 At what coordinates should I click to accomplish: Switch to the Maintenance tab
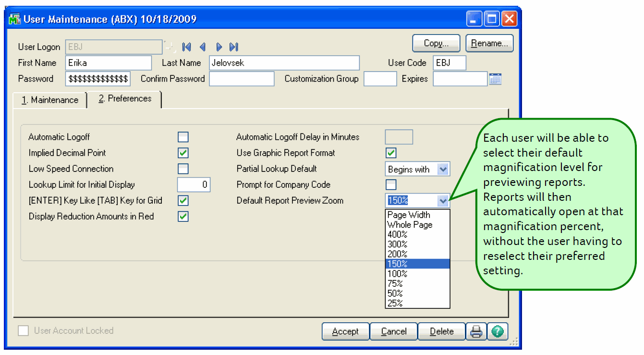(50, 100)
